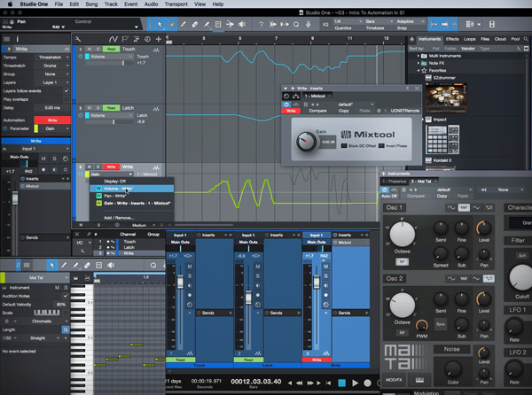
Task: Mute track 1 Touch
Action: 89,49
